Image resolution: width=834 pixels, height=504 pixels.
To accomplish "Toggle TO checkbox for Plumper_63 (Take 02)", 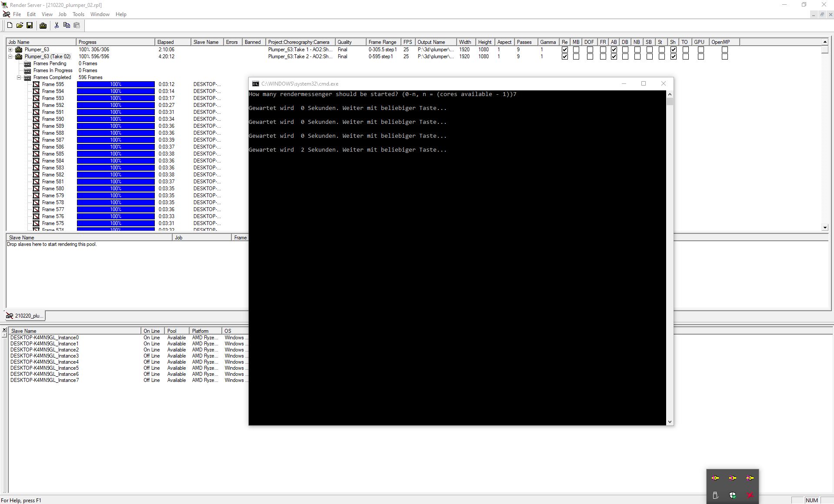I will coord(685,56).
